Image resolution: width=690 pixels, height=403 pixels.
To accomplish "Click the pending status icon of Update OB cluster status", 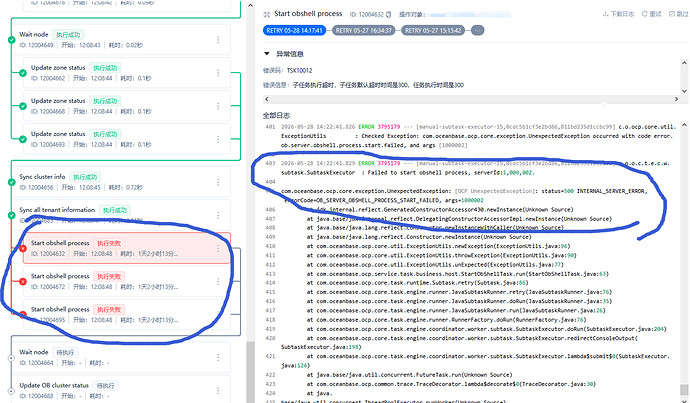I will [x=11, y=391].
